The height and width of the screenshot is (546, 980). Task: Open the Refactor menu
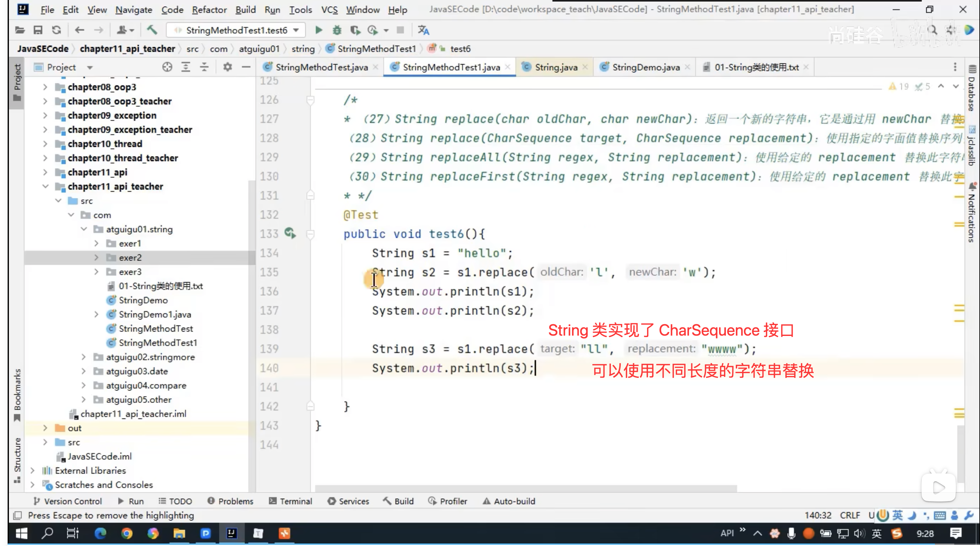(209, 10)
